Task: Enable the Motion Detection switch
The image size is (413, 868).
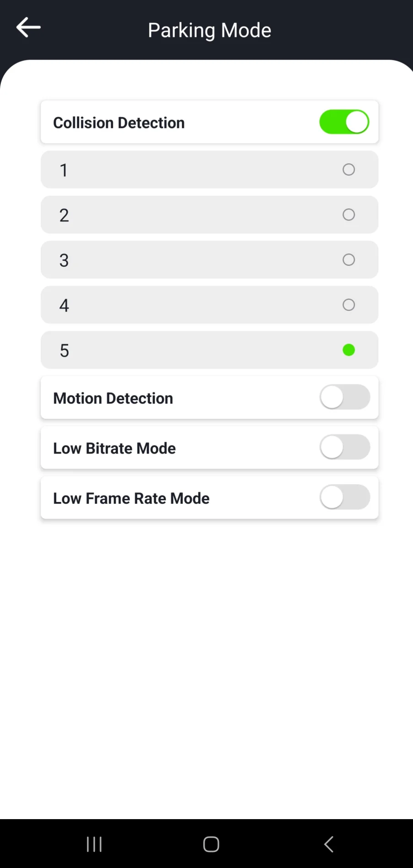Action: tap(344, 397)
